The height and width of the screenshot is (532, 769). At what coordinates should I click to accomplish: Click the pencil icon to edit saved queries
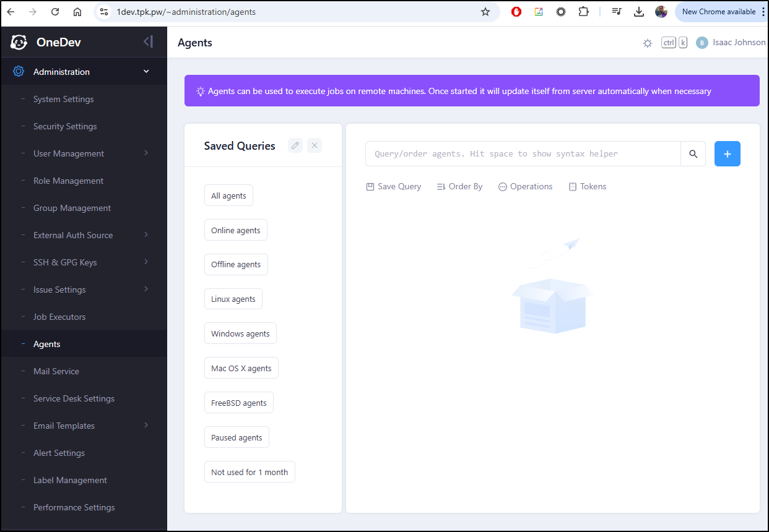click(x=295, y=145)
